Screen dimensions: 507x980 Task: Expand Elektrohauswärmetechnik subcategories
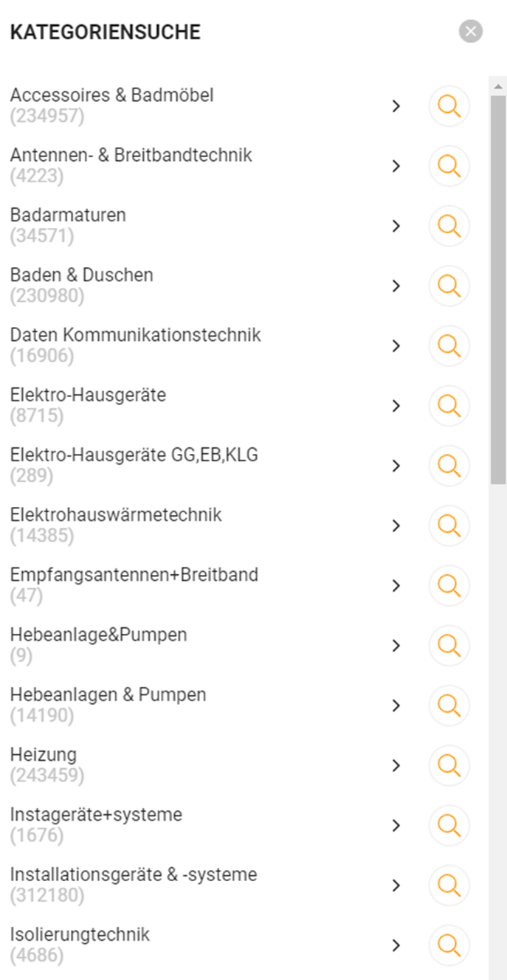click(396, 525)
